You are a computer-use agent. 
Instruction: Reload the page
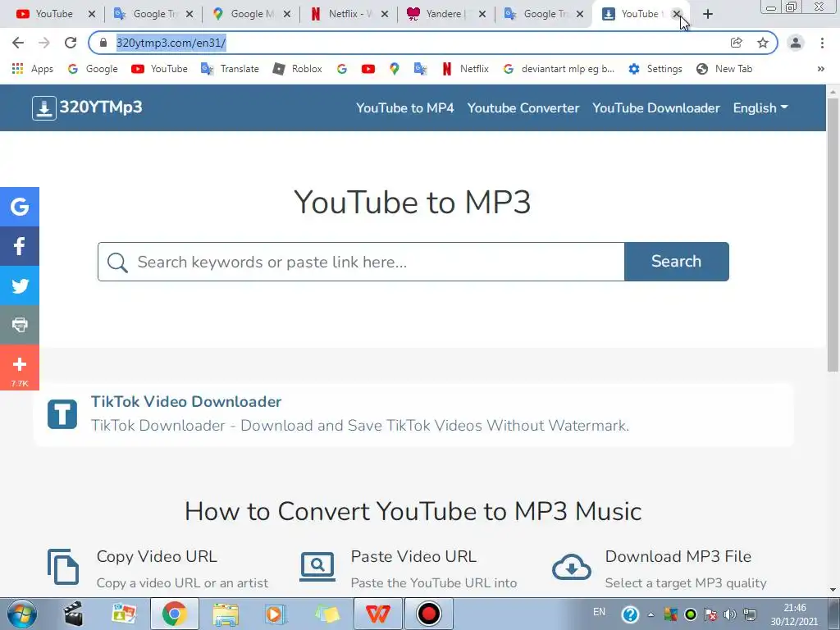tap(71, 43)
